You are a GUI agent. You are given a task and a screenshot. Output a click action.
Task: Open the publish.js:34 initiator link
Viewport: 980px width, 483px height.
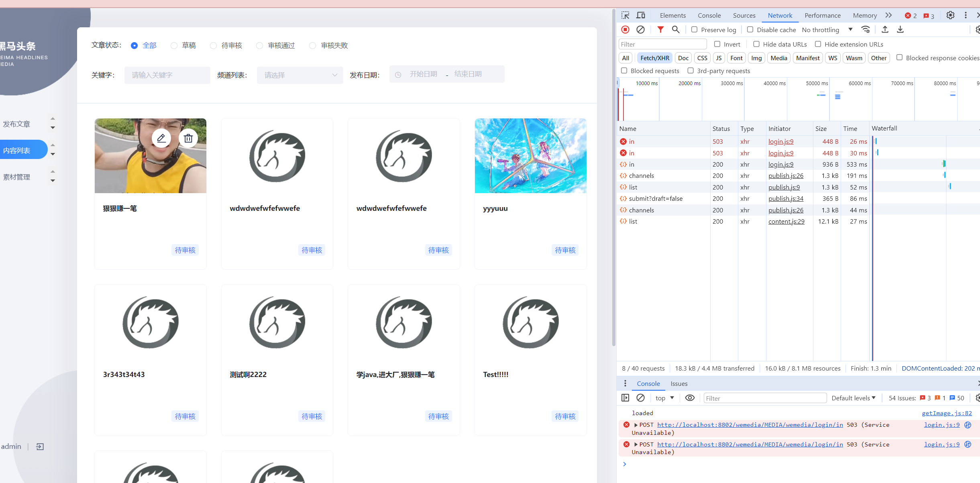tap(786, 198)
